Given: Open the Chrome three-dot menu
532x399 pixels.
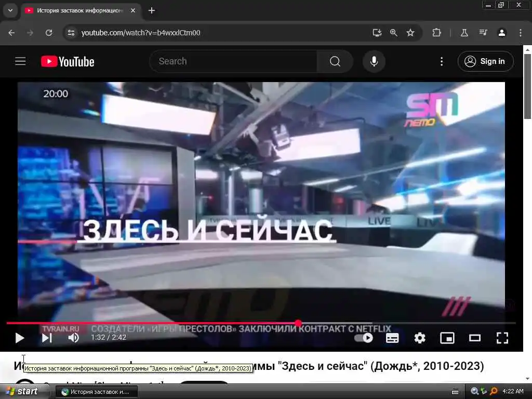Looking at the screenshot, I should tap(521, 33).
